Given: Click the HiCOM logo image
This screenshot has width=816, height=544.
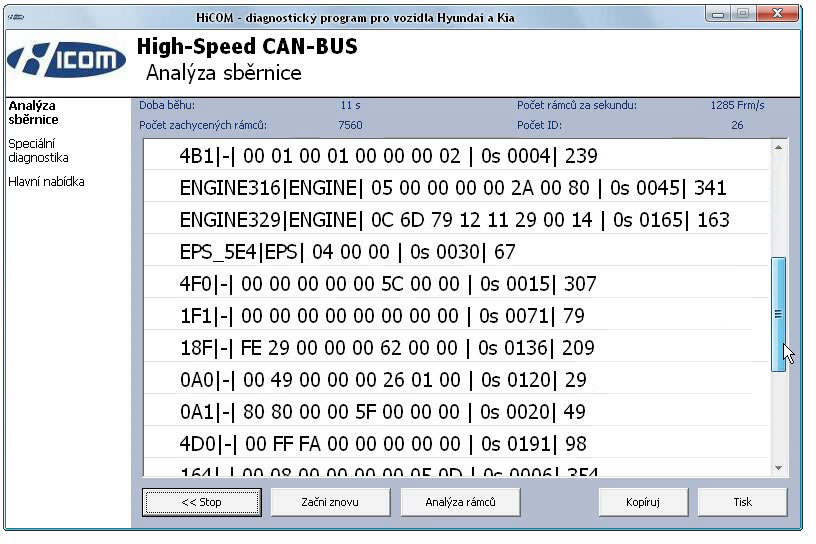Looking at the screenshot, I should click(x=67, y=59).
